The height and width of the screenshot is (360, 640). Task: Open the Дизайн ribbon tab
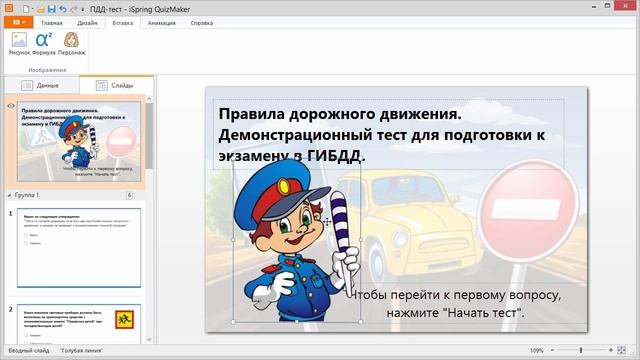[x=87, y=23]
